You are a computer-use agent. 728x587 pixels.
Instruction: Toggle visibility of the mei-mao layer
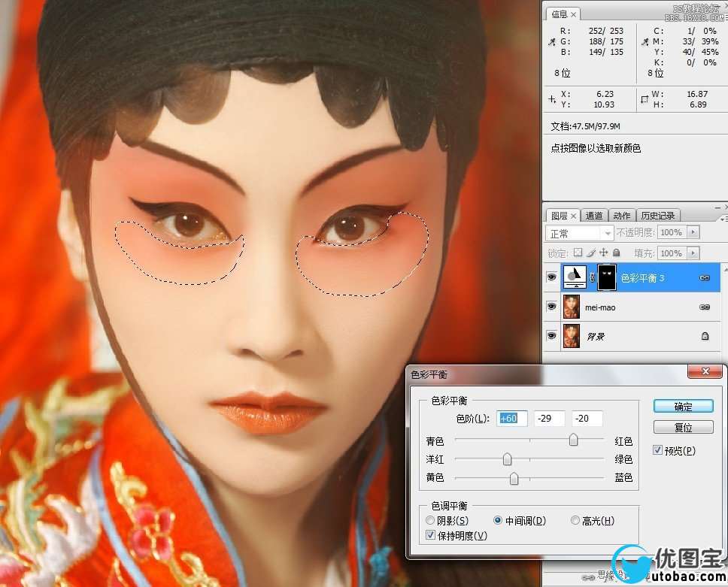pos(551,307)
